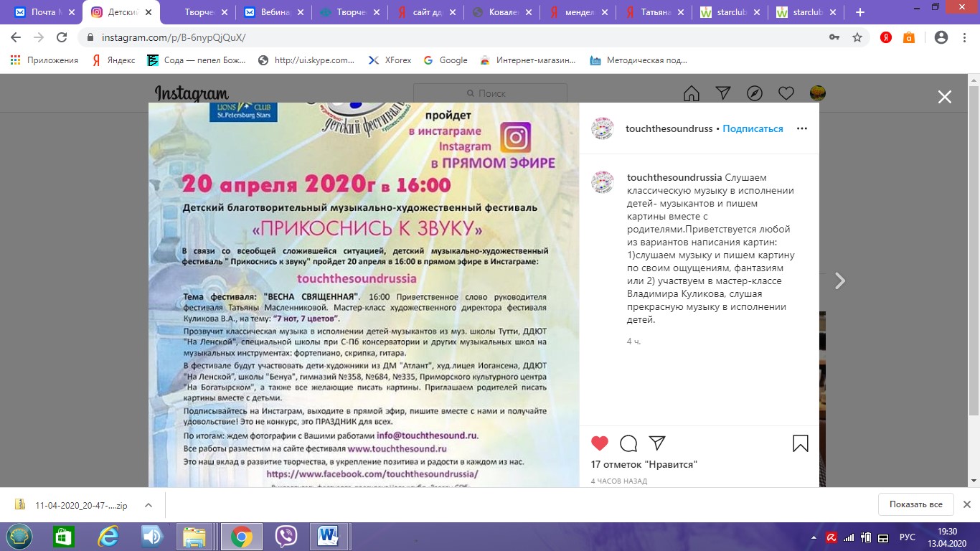
Task: Go to Instagram home via house icon
Action: [692, 93]
